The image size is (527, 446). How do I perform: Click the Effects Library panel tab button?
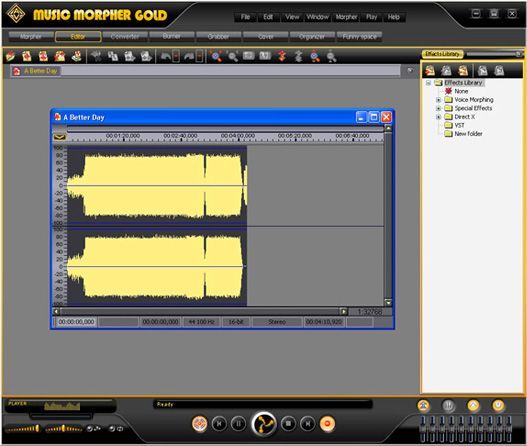443,54
